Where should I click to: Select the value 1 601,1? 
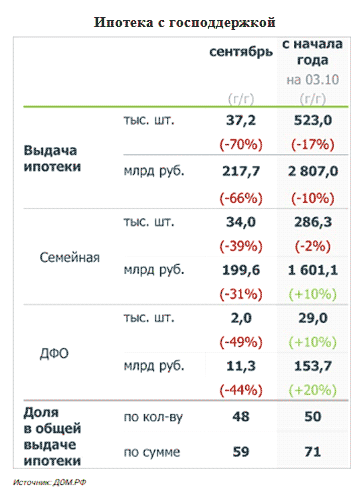point(313,270)
